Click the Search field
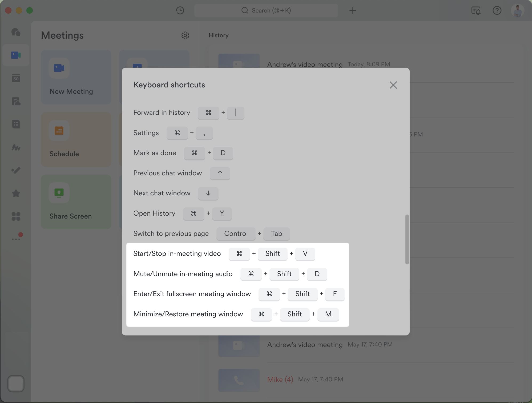The height and width of the screenshot is (403, 532). 266,10
